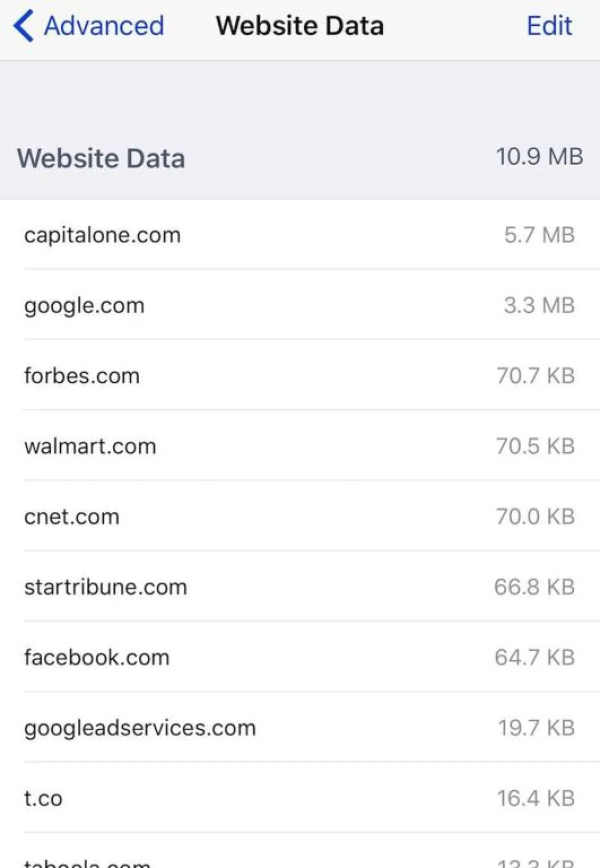Select the t.co row
This screenshot has width=600, height=868.
[43, 799]
